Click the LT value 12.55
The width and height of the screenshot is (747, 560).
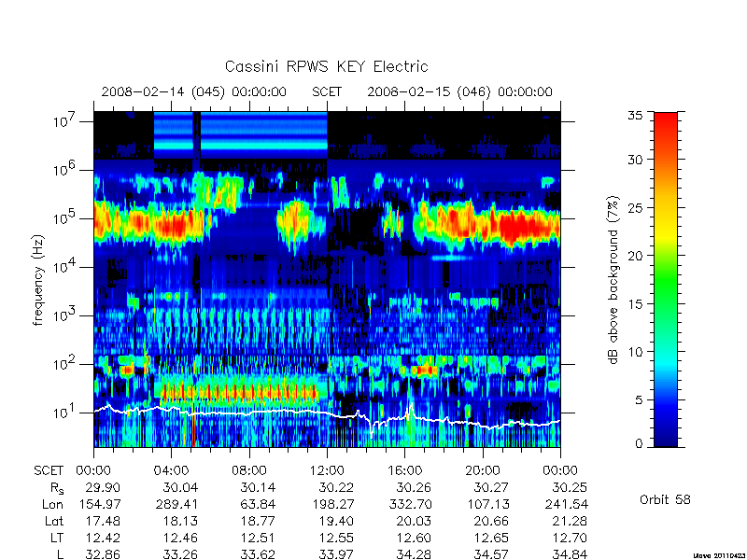click(336, 538)
